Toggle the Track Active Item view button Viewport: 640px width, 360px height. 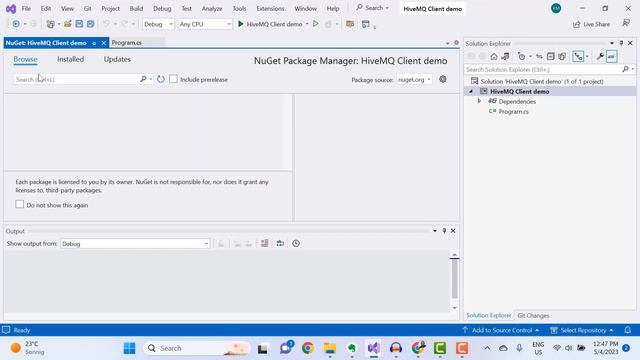[x=578, y=57]
